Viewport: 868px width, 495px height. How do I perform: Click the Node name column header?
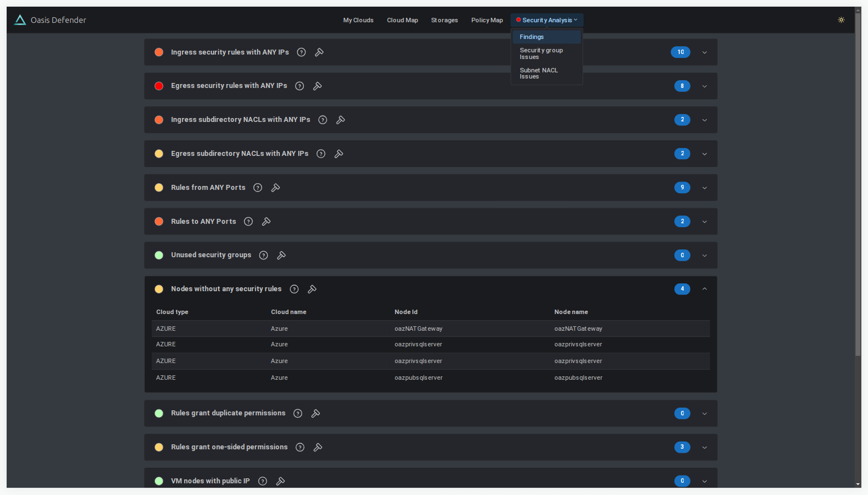(x=571, y=312)
